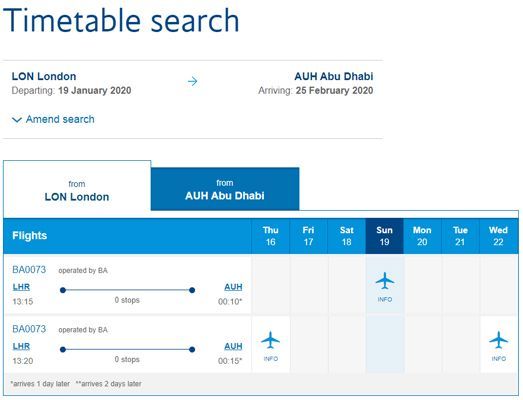Select the Thu 16 day column header
523x400 pixels.
(271, 236)
